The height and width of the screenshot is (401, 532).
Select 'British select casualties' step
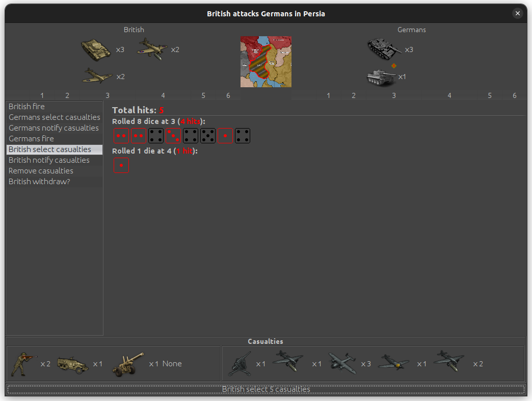pos(55,149)
